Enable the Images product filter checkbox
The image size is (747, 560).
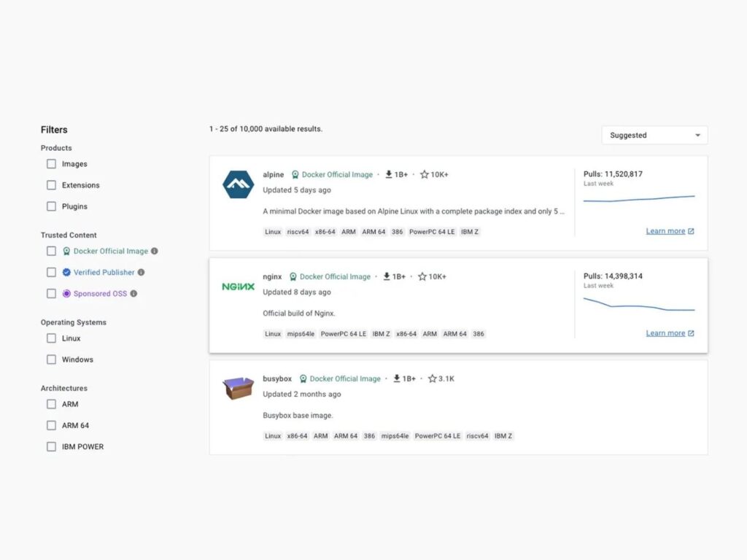point(52,164)
